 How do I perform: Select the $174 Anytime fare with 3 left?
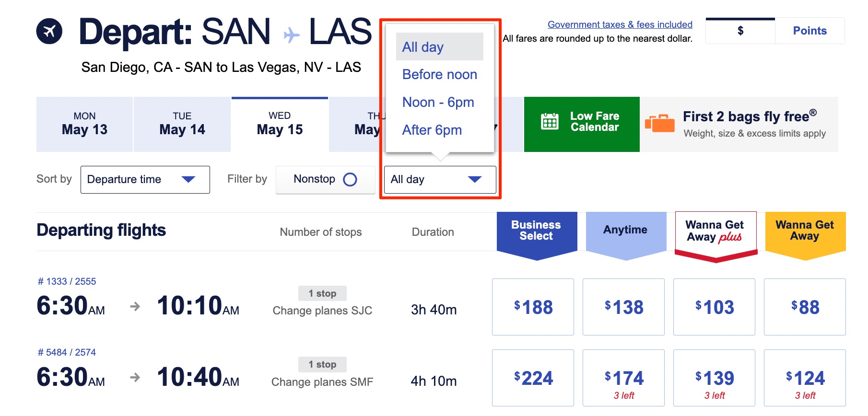tap(623, 378)
